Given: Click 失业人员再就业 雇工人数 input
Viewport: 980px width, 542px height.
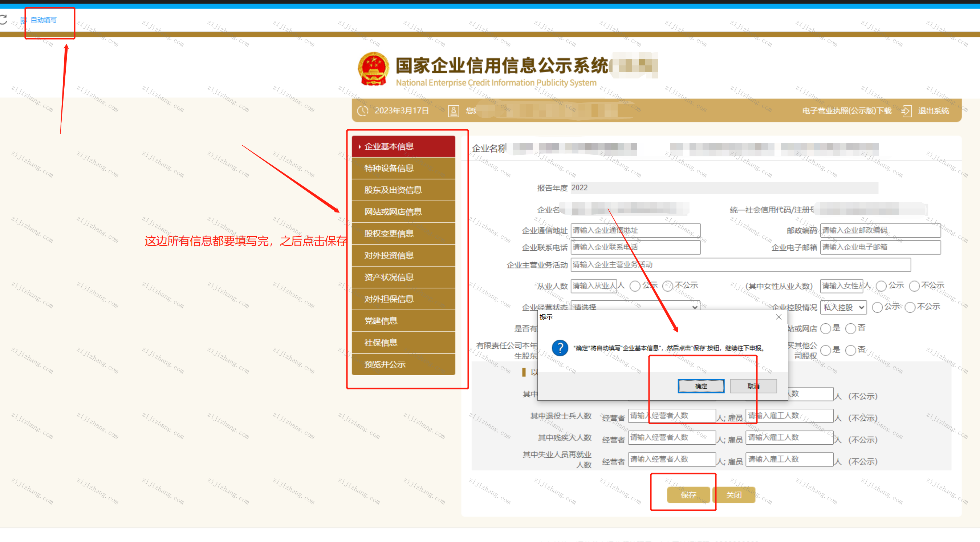Looking at the screenshot, I should pyautogui.click(x=789, y=460).
